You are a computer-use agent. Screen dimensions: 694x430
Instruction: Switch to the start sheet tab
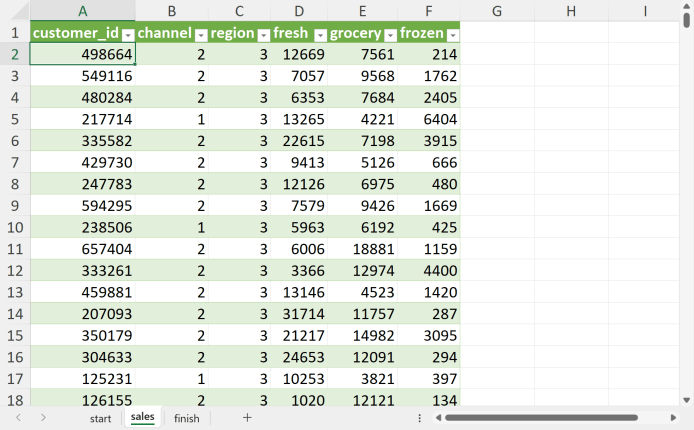tap(100, 418)
